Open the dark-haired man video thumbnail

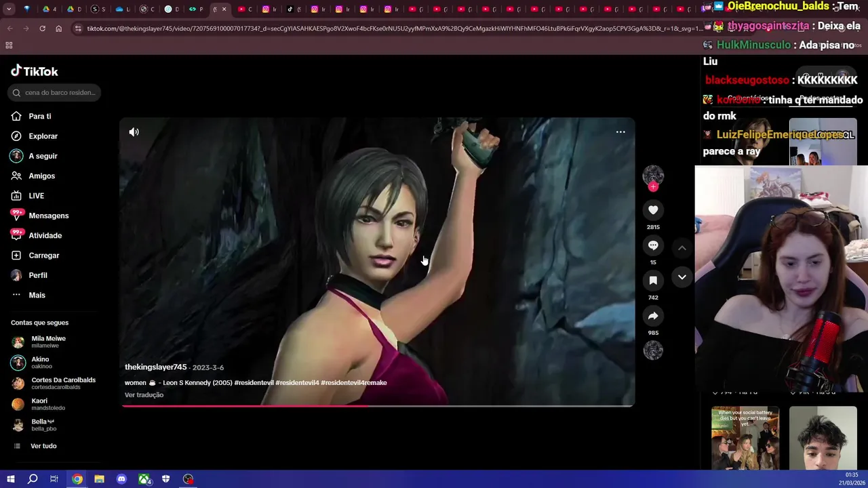click(x=823, y=438)
